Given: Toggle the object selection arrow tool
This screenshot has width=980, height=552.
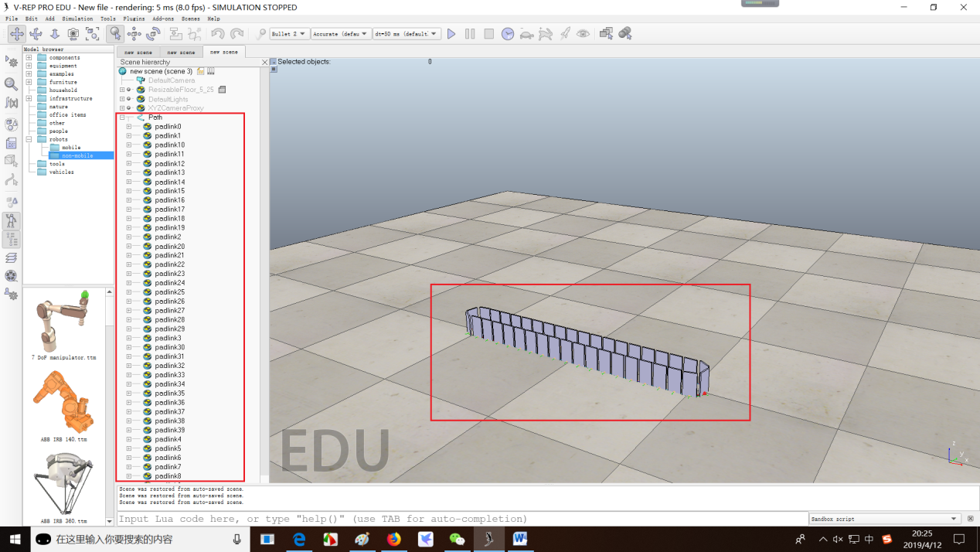Looking at the screenshot, I should 114,34.
